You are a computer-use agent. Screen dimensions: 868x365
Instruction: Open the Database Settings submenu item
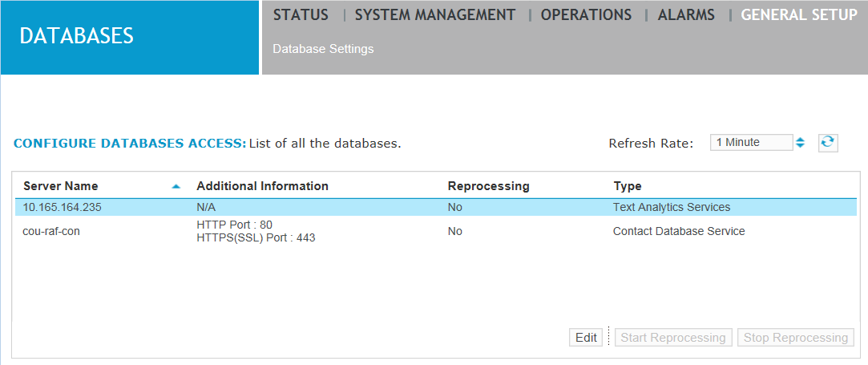tap(323, 49)
